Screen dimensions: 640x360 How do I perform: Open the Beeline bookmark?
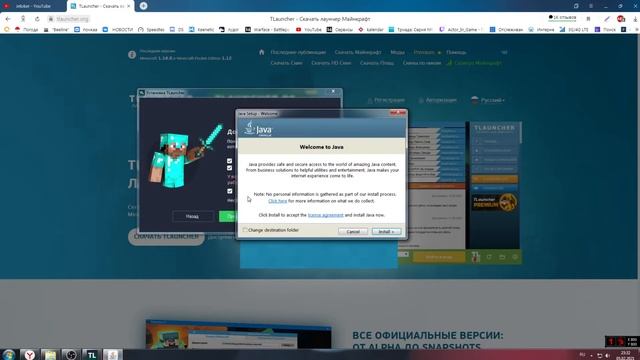[56, 29]
